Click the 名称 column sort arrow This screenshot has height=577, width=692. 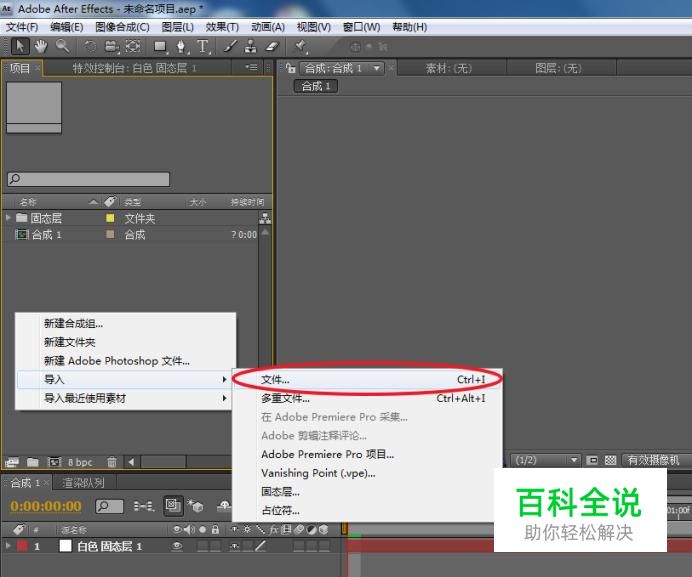93,202
